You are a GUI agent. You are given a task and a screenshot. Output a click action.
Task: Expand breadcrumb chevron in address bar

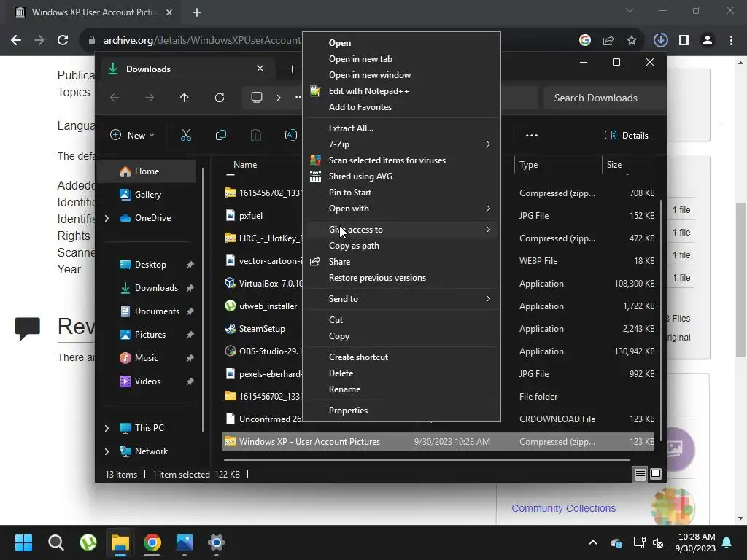point(279,98)
